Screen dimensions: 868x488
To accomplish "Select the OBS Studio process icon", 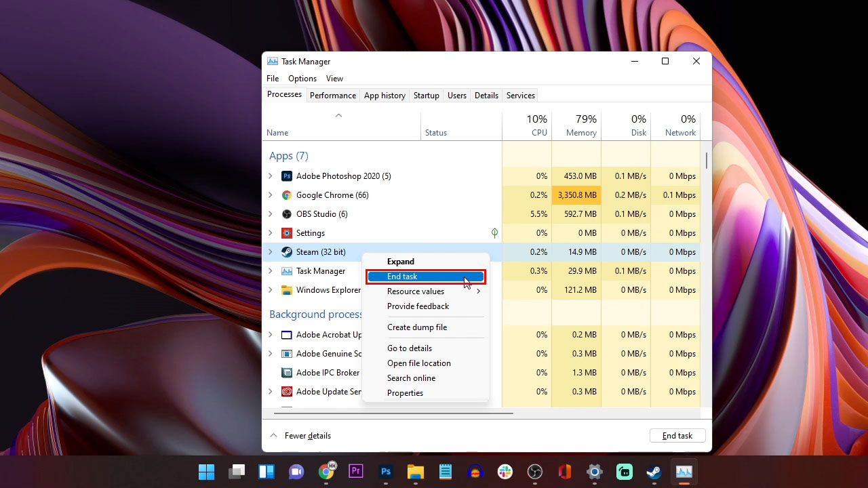I will 287,213.
